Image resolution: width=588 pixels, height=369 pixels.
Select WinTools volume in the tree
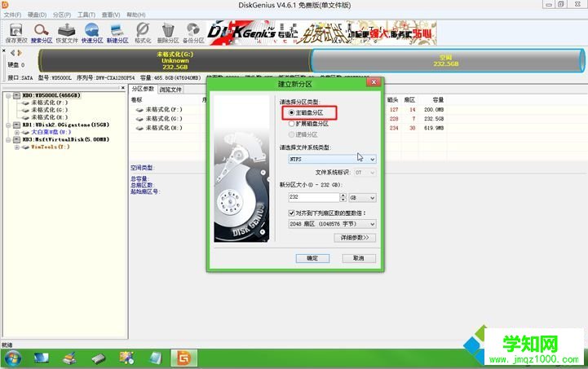(x=50, y=147)
